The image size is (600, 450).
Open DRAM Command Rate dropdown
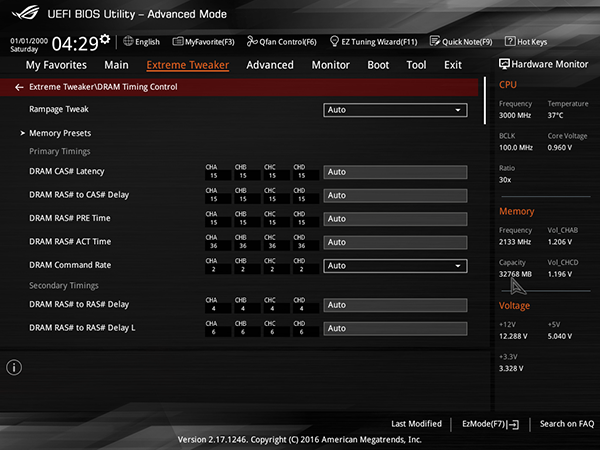pos(395,266)
